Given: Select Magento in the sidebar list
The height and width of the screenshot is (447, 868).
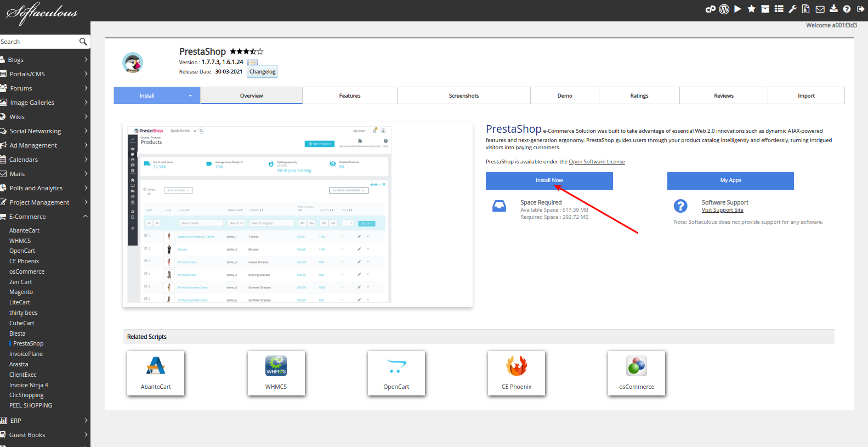Looking at the screenshot, I should 21,292.
